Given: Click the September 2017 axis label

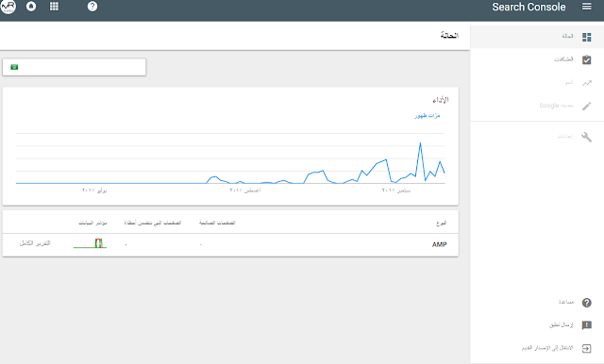Looking at the screenshot, I should pos(396,190).
